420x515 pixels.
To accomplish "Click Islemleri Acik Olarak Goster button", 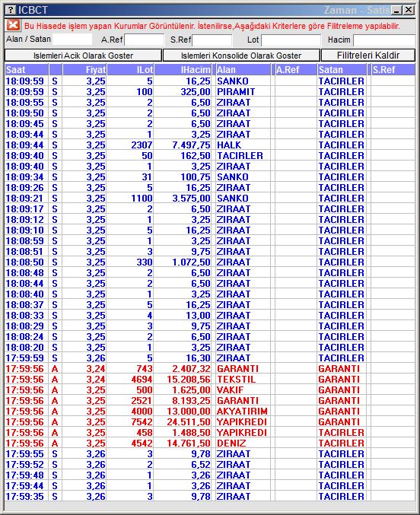I will (83, 56).
